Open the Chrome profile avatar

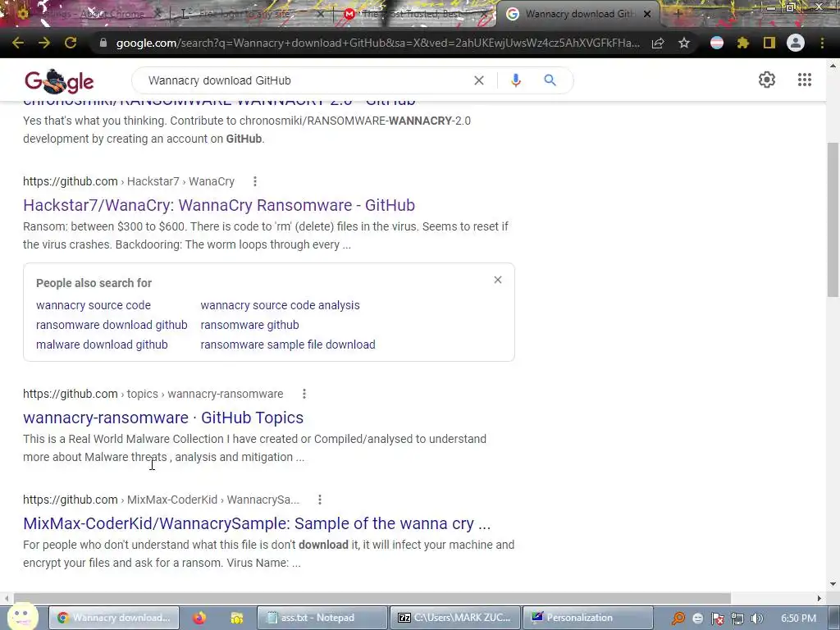pyautogui.click(x=796, y=43)
